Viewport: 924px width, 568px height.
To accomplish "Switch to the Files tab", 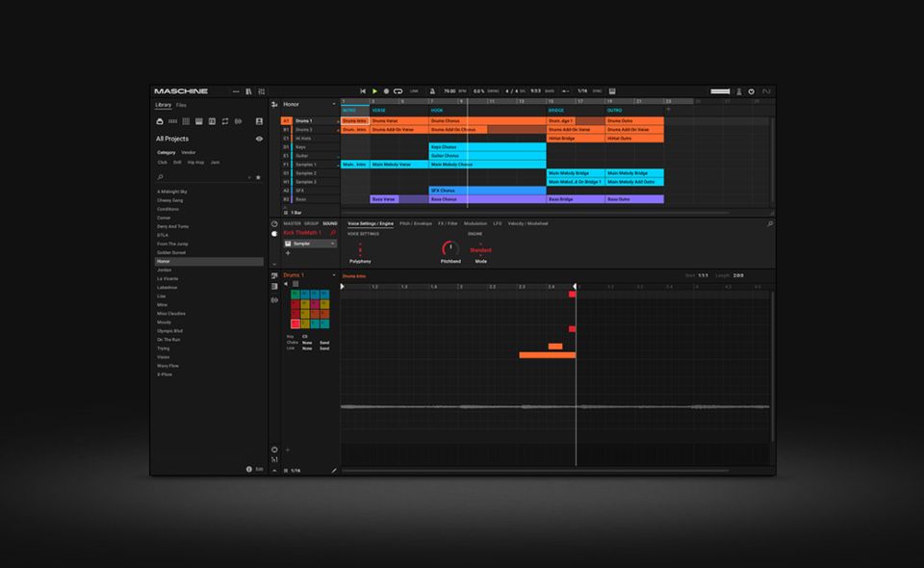I will (181, 104).
